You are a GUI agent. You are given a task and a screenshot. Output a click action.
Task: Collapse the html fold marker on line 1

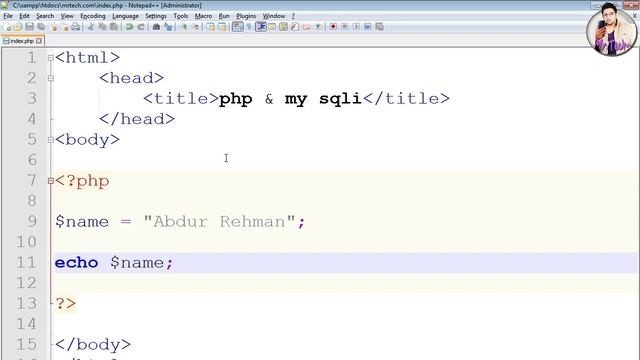pos(51,58)
